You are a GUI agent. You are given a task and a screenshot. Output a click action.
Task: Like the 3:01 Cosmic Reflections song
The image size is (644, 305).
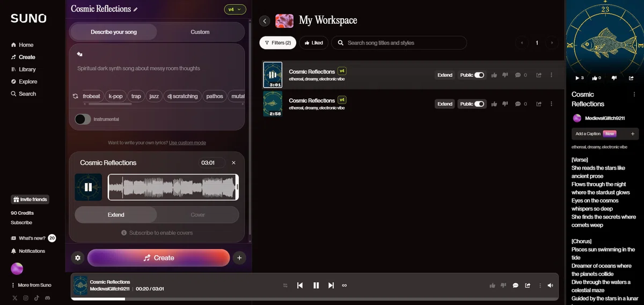[494, 75]
